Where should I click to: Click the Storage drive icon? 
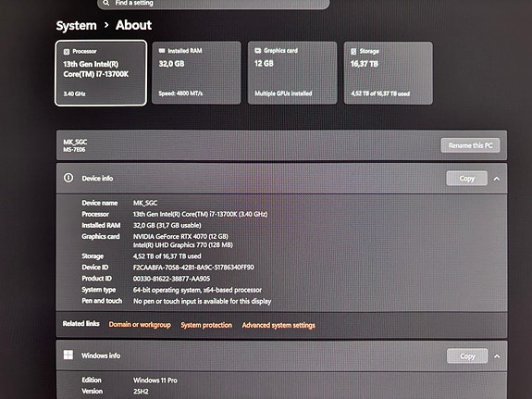coord(353,51)
